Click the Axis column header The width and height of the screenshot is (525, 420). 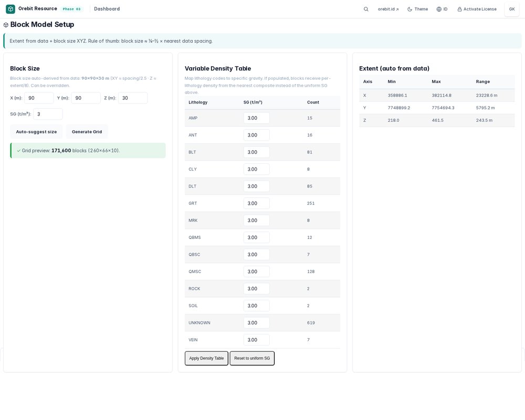(x=367, y=82)
